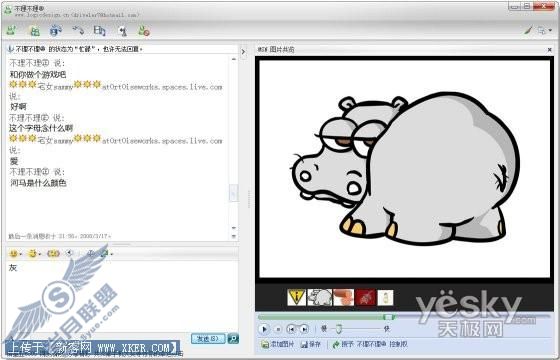This screenshot has height=360, width=560.
Task: Open the activities icon in toolbar
Action: tap(100, 31)
